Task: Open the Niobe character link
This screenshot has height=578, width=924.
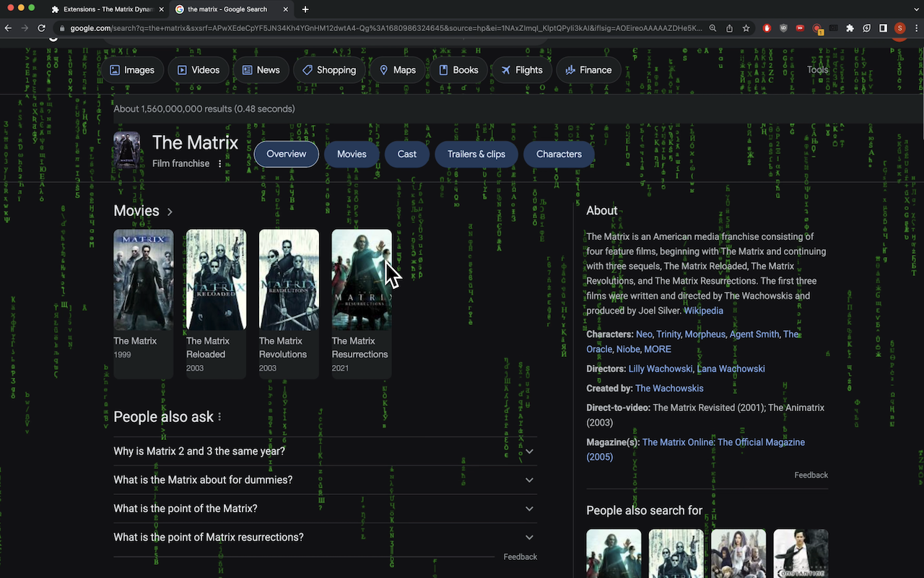Action: point(628,349)
